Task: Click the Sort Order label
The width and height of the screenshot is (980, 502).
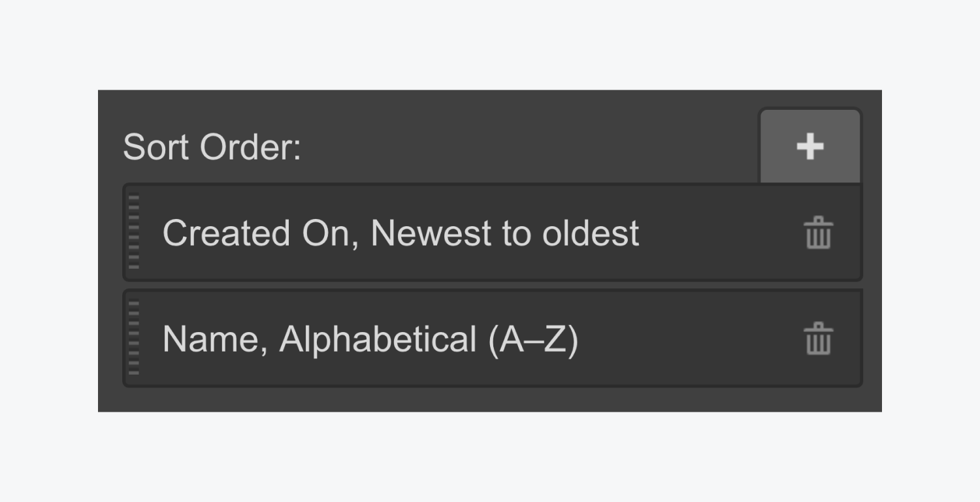Action: 212,147
